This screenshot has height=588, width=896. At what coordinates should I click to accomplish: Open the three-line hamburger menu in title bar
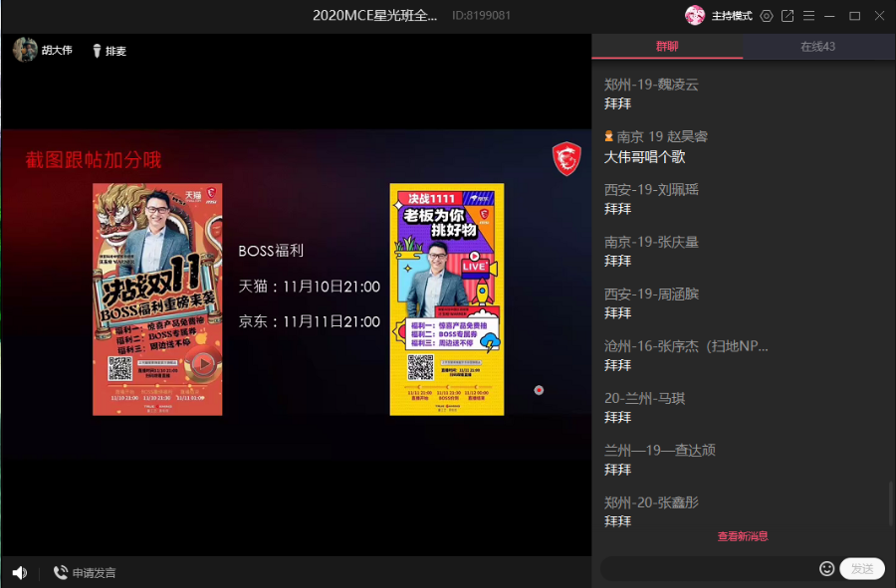808,16
